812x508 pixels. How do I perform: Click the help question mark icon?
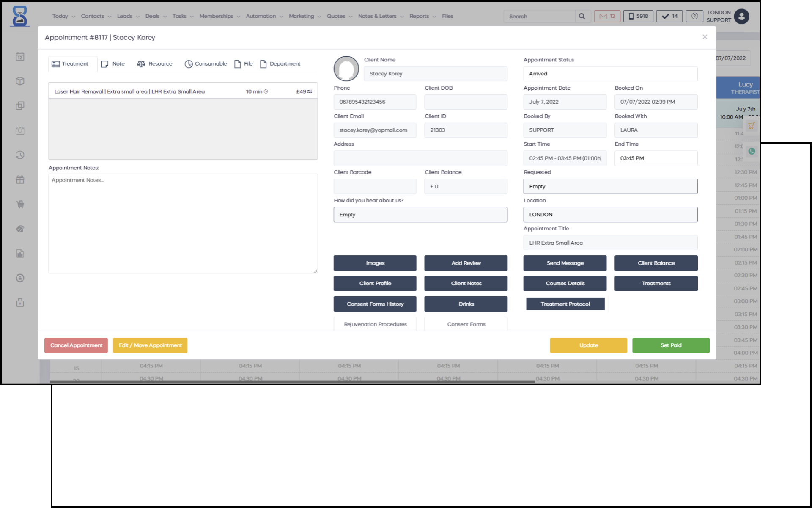[x=694, y=16]
